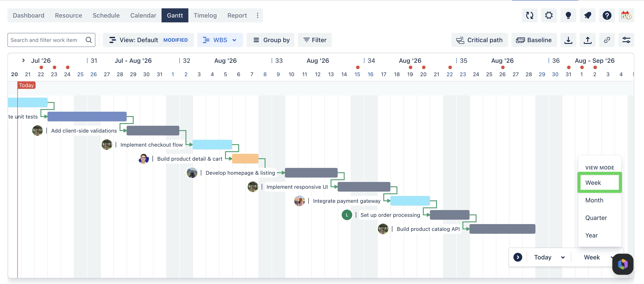The width and height of the screenshot is (644, 284).
Task: Click the orange Build product detail bar
Action: pyautogui.click(x=245, y=159)
